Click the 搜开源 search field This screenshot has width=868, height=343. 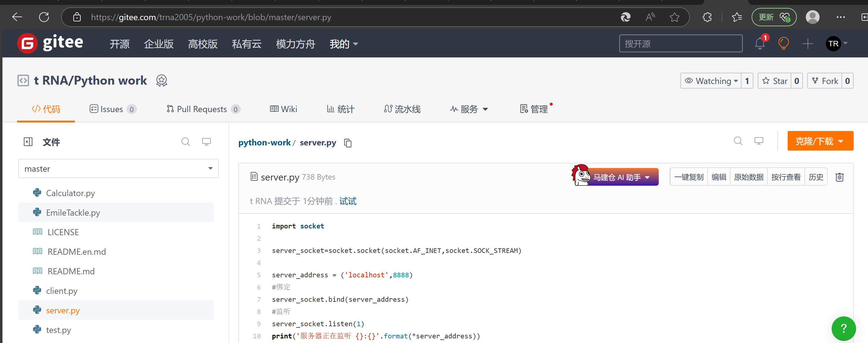pyautogui.click(x=680, y=44)
